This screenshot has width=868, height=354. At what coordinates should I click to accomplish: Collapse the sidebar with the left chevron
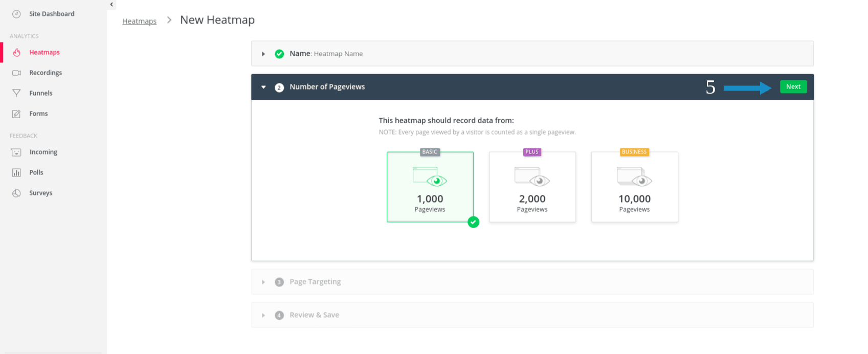click(112, 5)
